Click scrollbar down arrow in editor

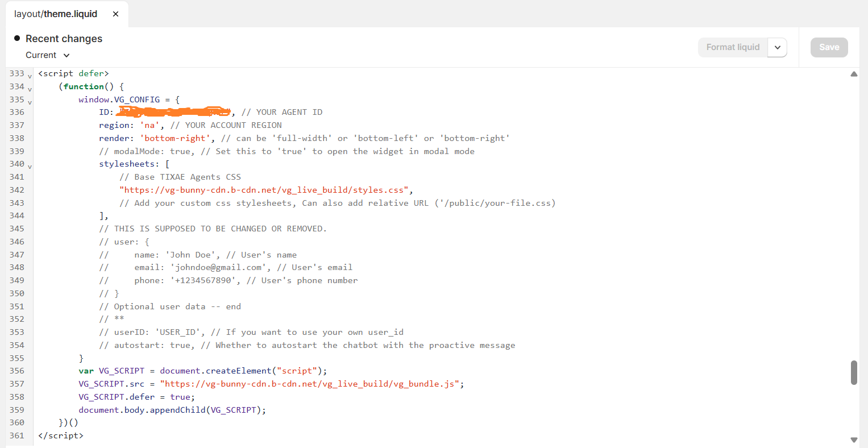(x=854, y=439)
